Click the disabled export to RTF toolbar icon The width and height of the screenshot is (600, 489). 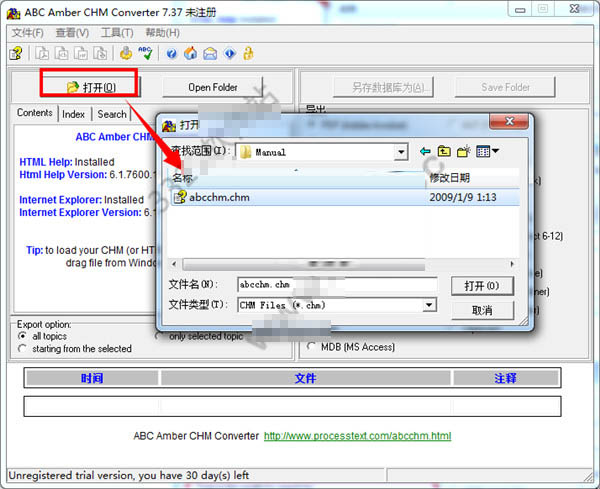coord(81,53)
